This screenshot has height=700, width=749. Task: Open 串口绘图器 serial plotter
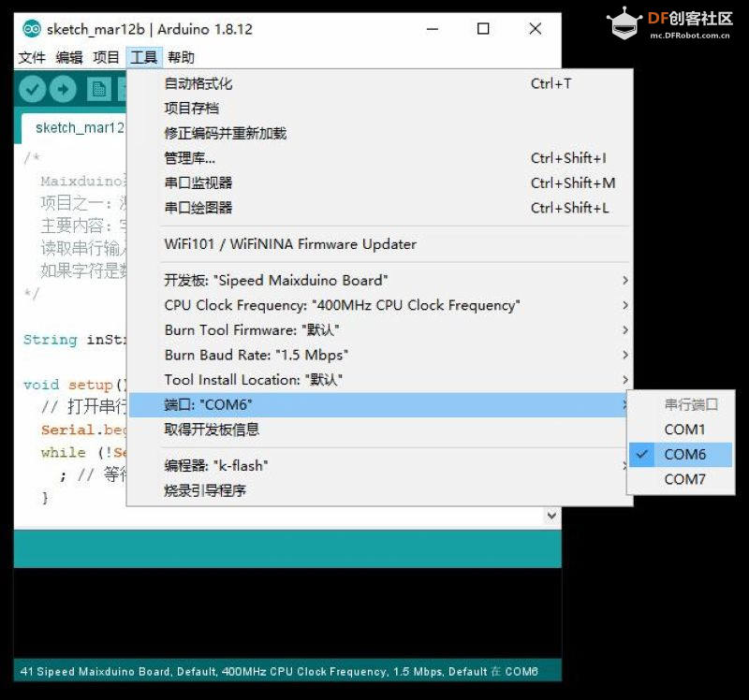coord(381,208)
